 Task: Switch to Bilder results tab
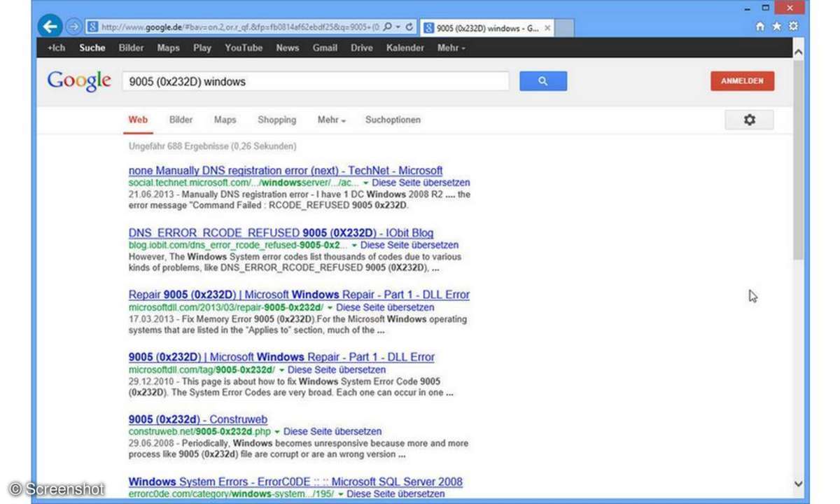pos(181,120)
